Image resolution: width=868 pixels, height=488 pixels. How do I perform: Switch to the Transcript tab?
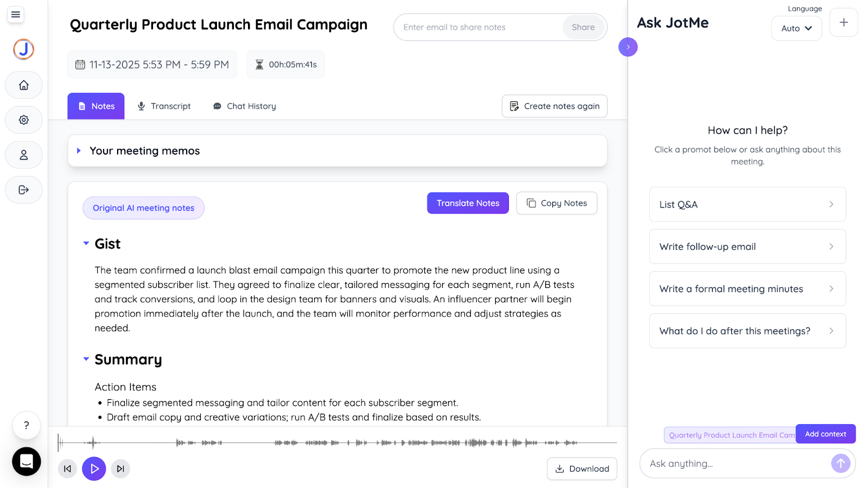164,106
